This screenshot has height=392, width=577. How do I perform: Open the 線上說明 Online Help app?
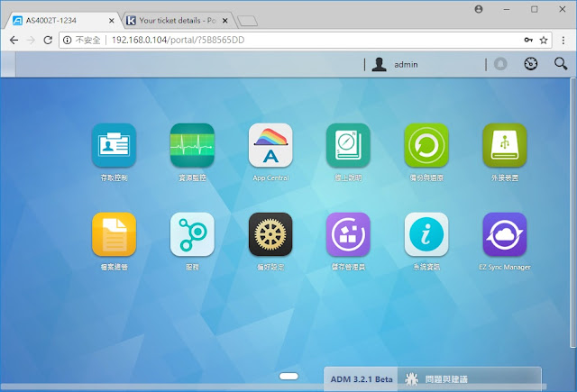(348, 145)
